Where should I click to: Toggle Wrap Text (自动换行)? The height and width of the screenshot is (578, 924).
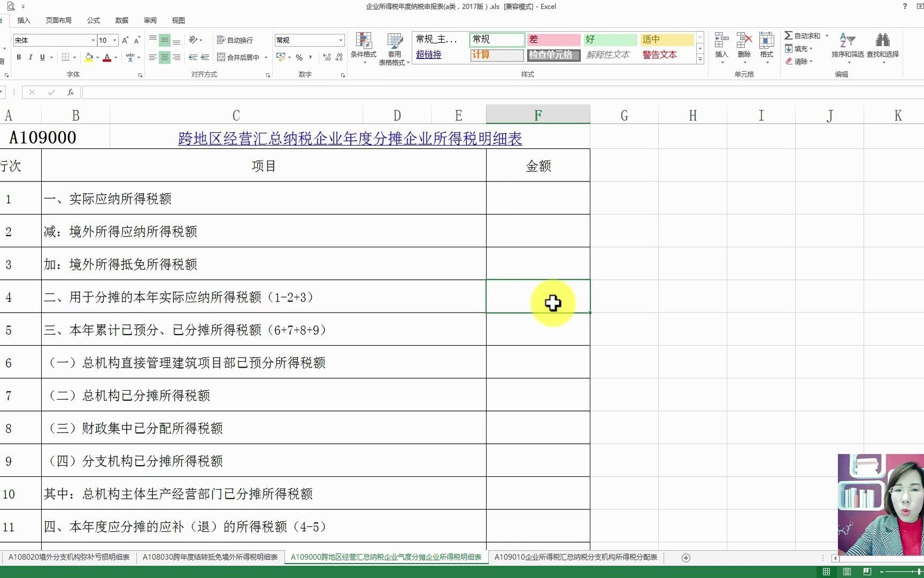coord(234,40)
